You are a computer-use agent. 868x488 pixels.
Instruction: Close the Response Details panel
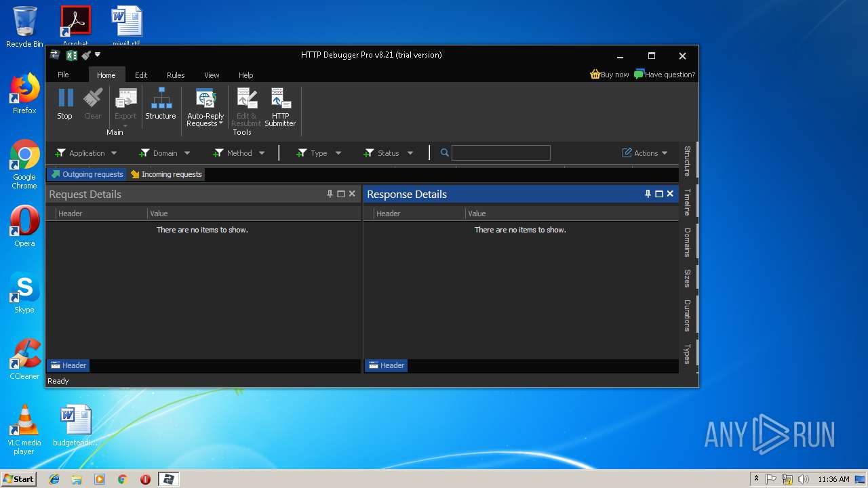[670, 194]
